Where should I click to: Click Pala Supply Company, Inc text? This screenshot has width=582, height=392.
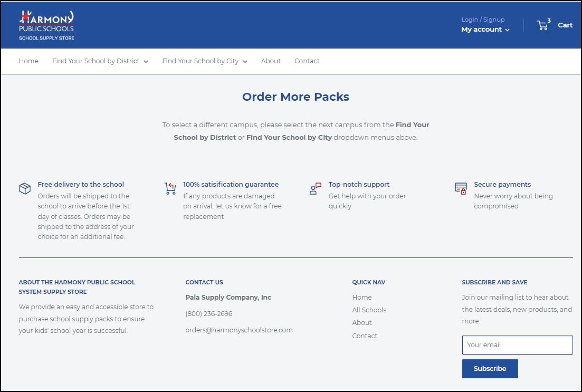228,298
